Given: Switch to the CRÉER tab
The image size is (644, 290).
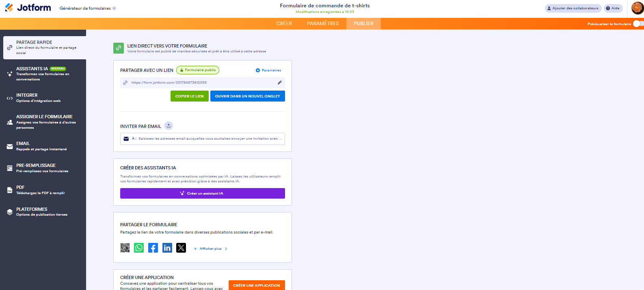Looking at the screenshot, I should pos(284,24).
